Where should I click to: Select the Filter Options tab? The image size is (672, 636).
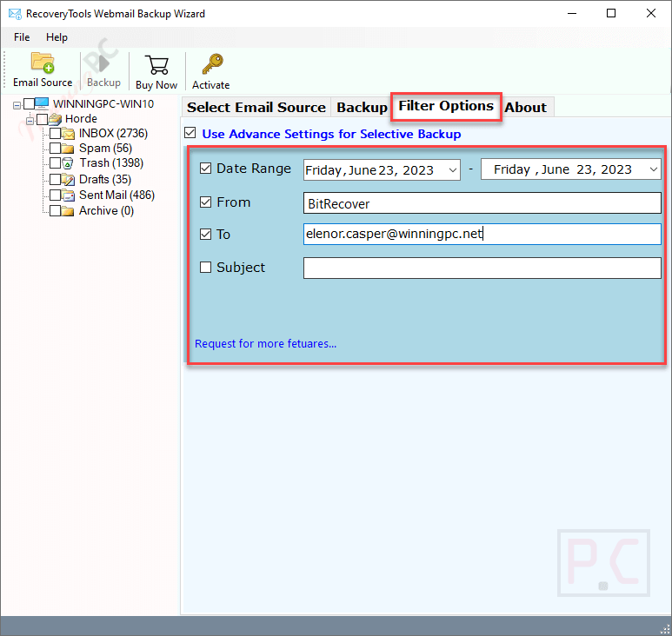pyautogui.click(x=446, y=106)
